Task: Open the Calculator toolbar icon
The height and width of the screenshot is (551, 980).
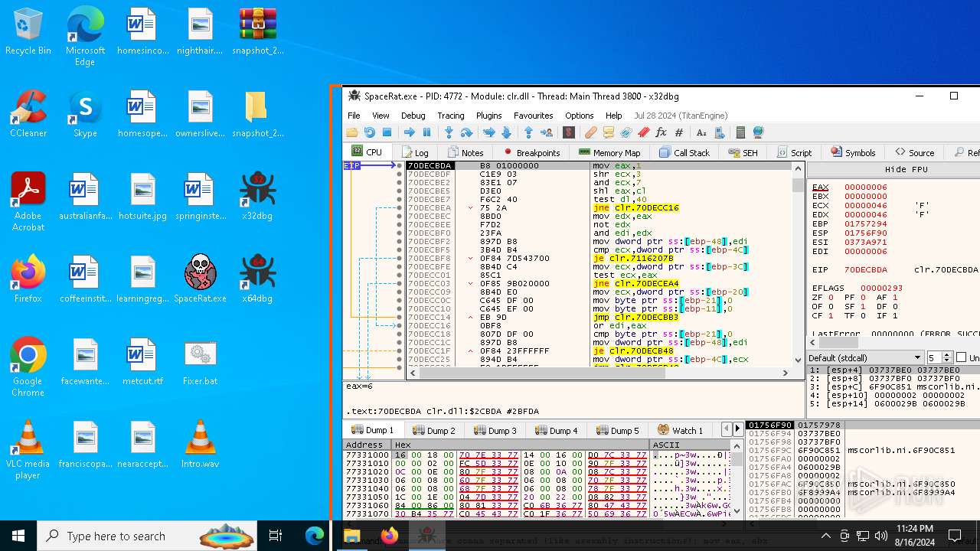Action: [x=740, y=132]
